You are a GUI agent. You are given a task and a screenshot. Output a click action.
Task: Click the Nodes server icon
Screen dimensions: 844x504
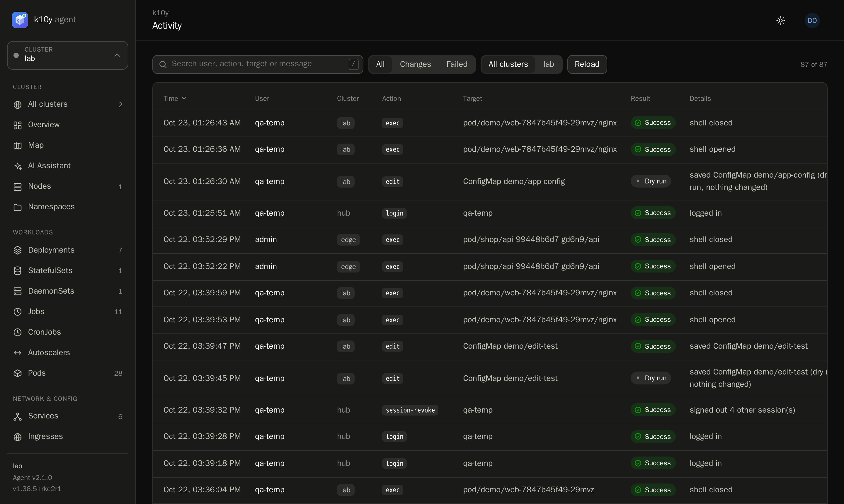(x=18, y=187)
